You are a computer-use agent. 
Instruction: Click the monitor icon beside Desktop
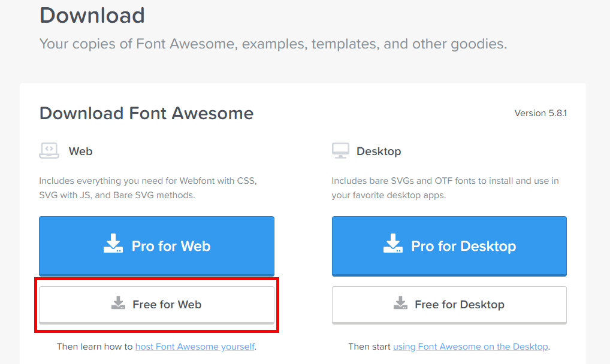tap(340, 151)
